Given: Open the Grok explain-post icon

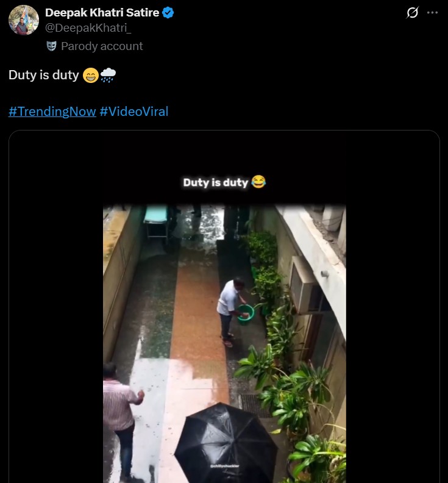Looking at the screenshot, I should 413,13.
